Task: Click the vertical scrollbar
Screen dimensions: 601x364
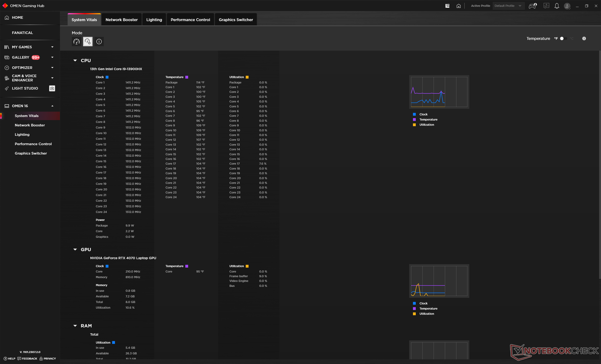Action: click(599, 164)
